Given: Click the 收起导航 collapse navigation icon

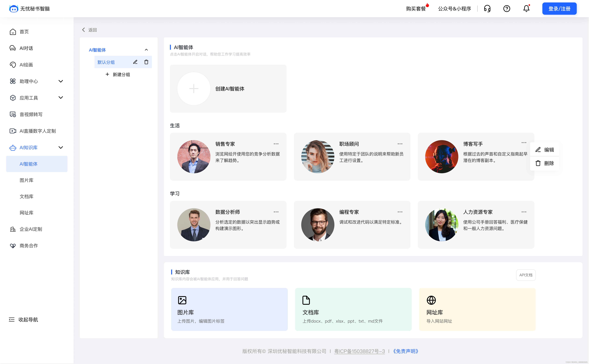Looking at the screenshot, I should pyautogui.click(x=12, y=319).
